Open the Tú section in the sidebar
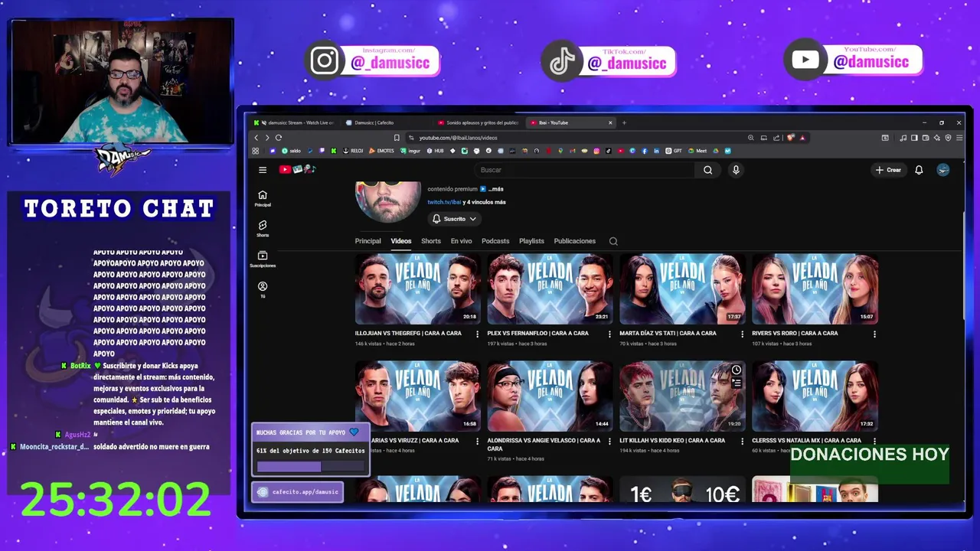Image resolution: width=980 pixels, height=551 pixels. tap(263, 289)
